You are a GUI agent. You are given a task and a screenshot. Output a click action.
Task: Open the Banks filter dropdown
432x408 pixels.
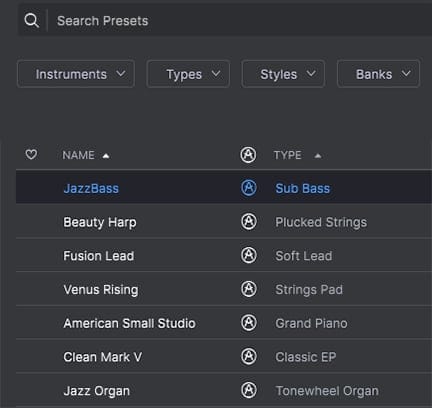click(378, 74)
